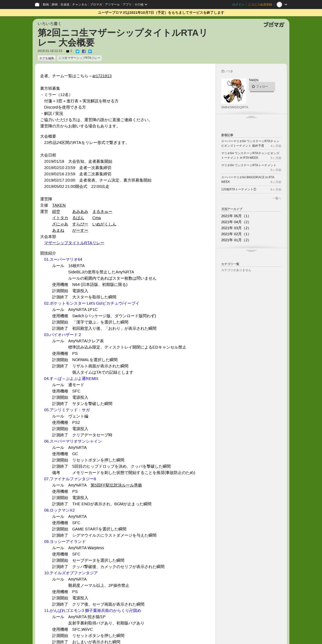322x644 pixels.
Task: Open archive 2021年 04月（2）
Action: [236, 222]
